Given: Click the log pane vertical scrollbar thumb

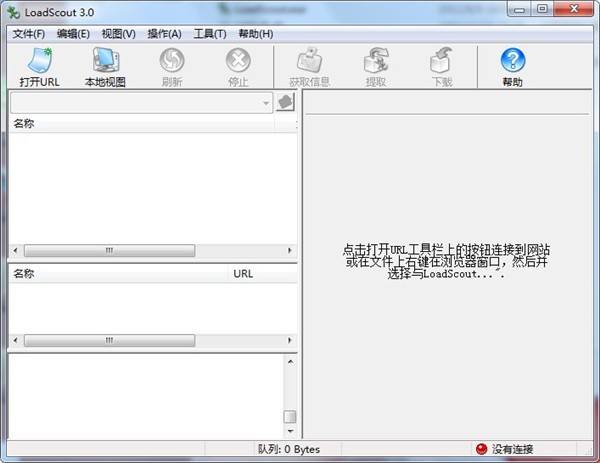Looking at the screenshot, I should point(290,417).
